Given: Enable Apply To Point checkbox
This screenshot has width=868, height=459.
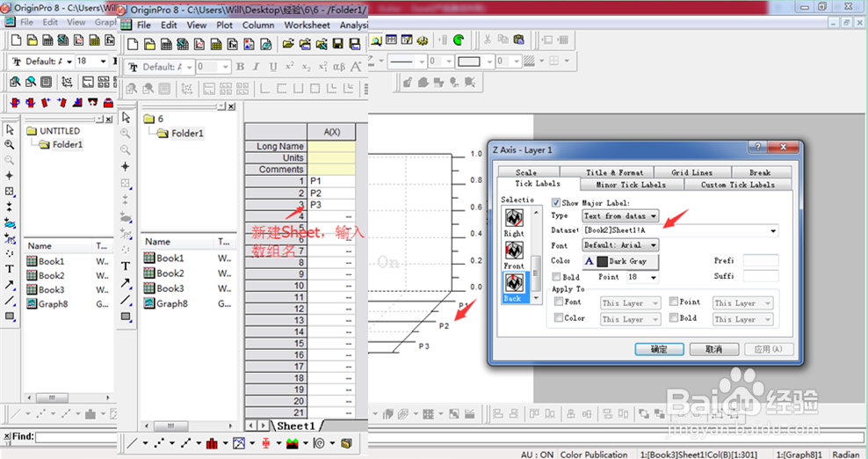Looking at the screenshot, I should 674,302.
